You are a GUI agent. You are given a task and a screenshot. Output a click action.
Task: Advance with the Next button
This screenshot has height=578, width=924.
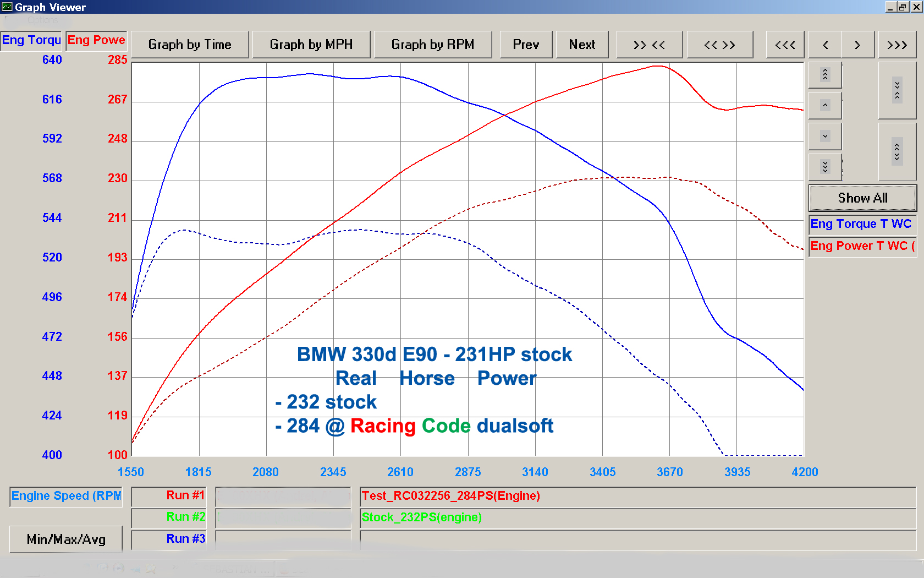coord(582,45)
